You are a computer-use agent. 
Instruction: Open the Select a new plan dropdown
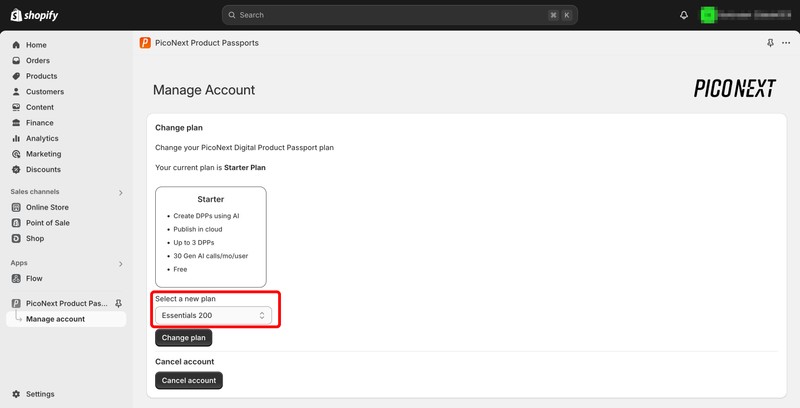pyautogui.click(x=214, y=315)
